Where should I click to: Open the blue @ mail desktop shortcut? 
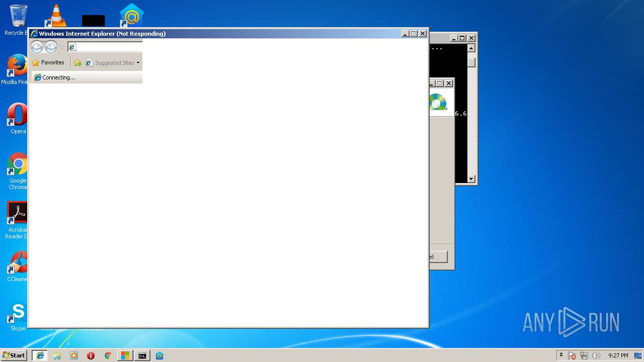point(131,15)
